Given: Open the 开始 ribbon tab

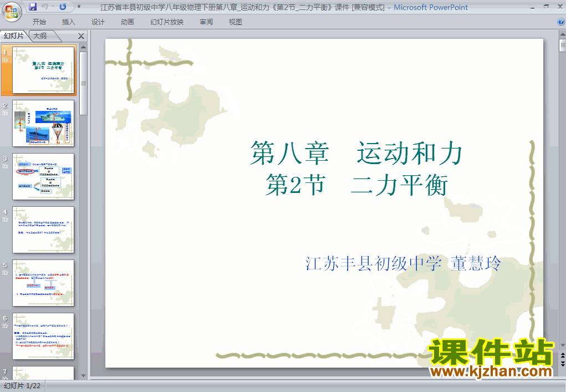Looking at the screenshot, I should click(x=39, y=22).
